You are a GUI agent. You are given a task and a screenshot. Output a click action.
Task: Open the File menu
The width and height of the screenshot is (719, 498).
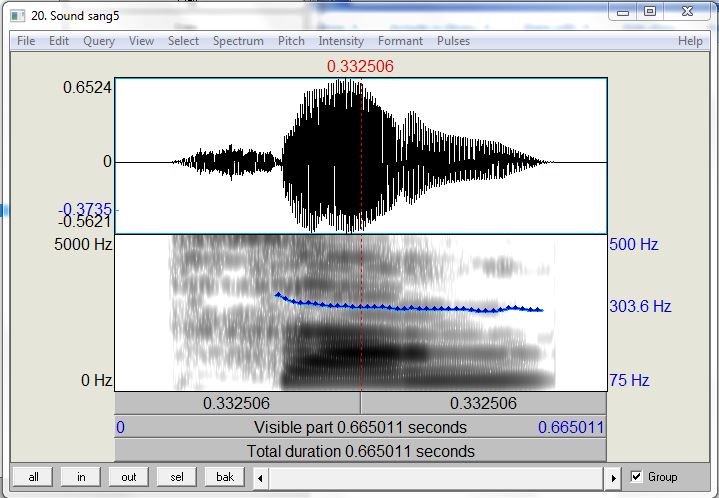[x=26, y=41]
